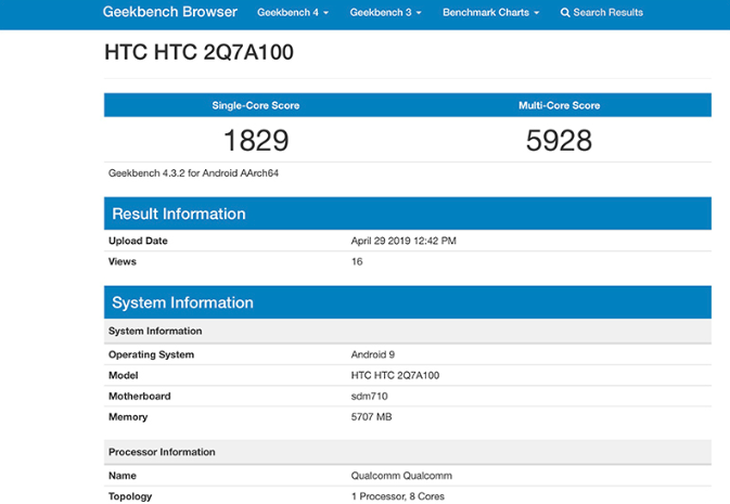
Task: Click the Topology label
Action: click(130, 497)
